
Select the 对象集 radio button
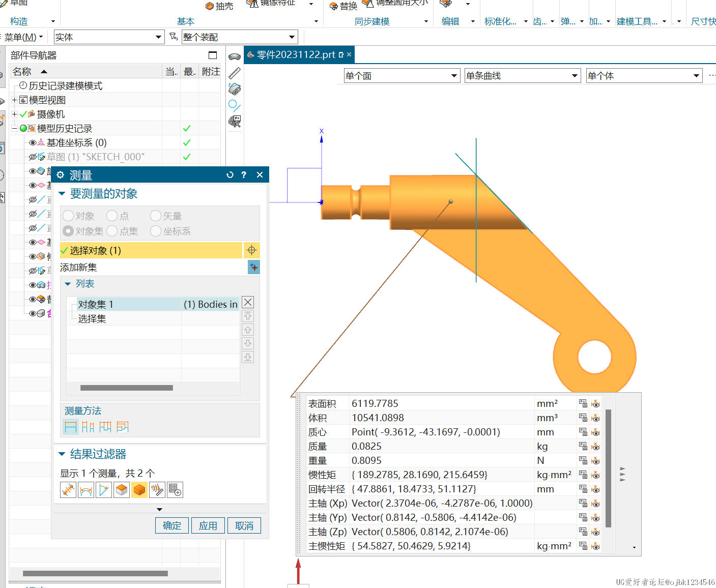[68, 231]
